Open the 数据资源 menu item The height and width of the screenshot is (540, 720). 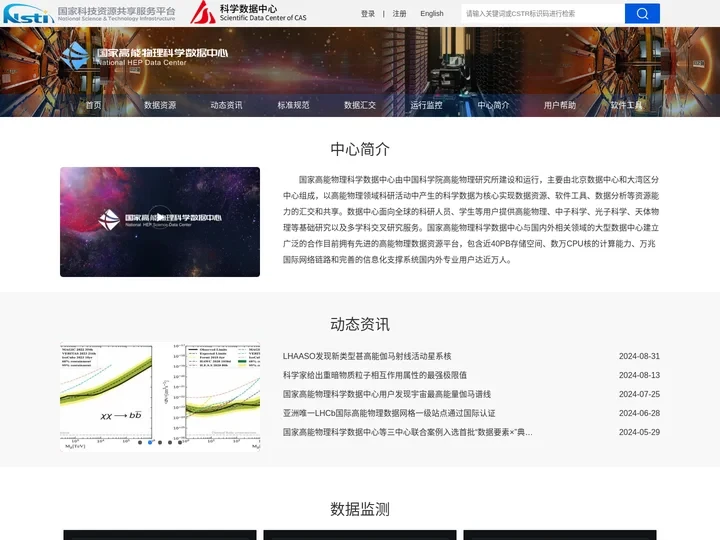[x=160, y=105]
